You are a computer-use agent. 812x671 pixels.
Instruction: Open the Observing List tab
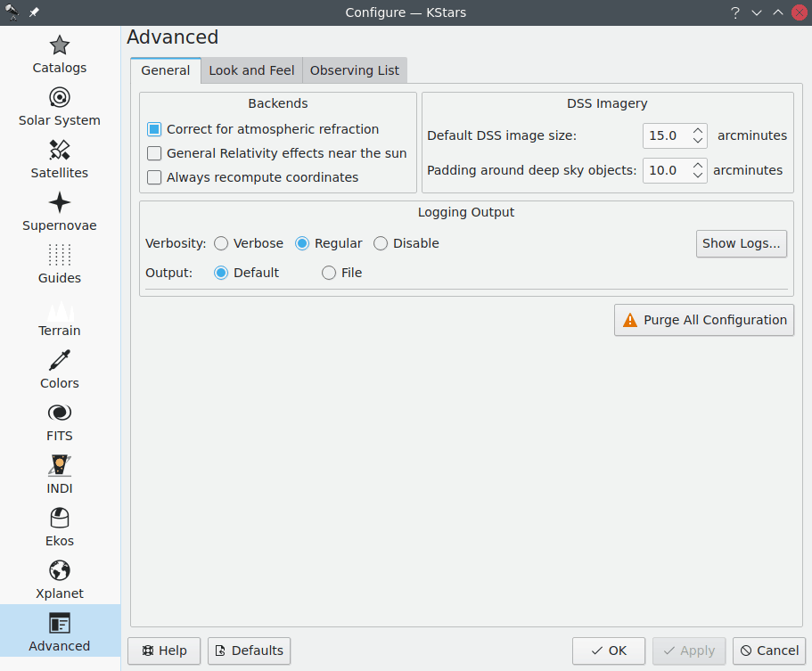click(355, 70)
